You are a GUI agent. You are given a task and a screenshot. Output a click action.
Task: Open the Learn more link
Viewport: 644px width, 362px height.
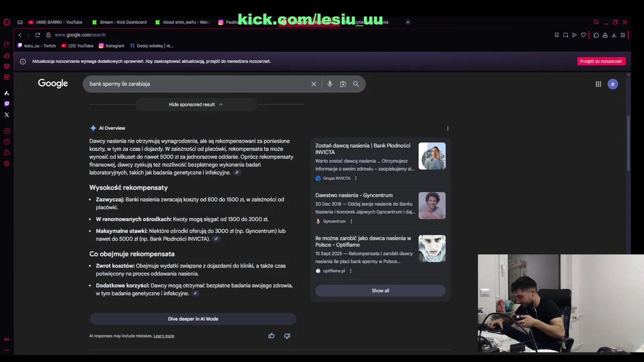click(x=164, y=336)
